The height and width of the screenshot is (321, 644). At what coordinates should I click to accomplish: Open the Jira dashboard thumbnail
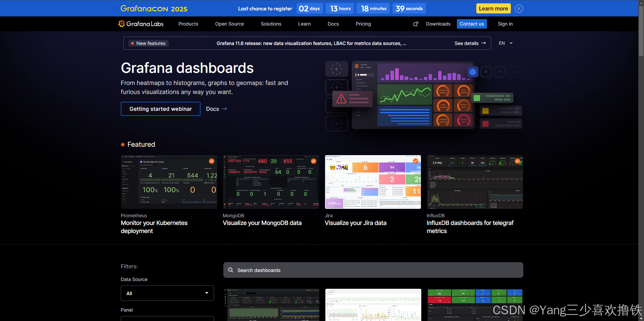pyautogui.click(x=373, y=182)
